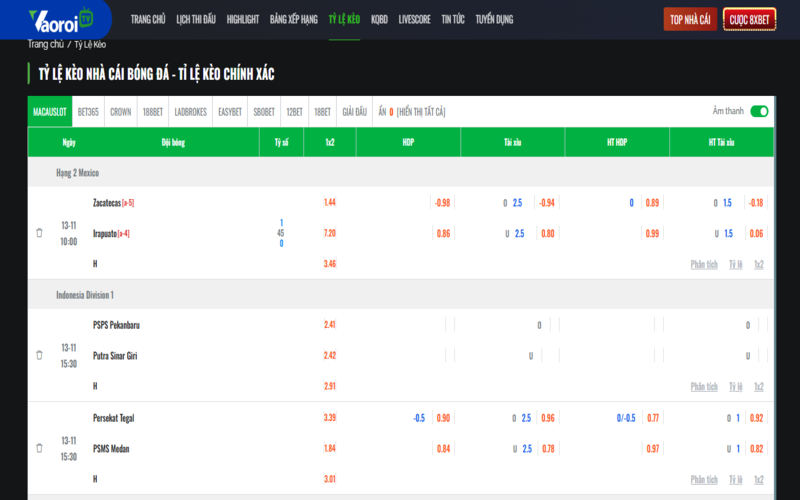Open the Giải đấu league filter

[x=354, y=112]
